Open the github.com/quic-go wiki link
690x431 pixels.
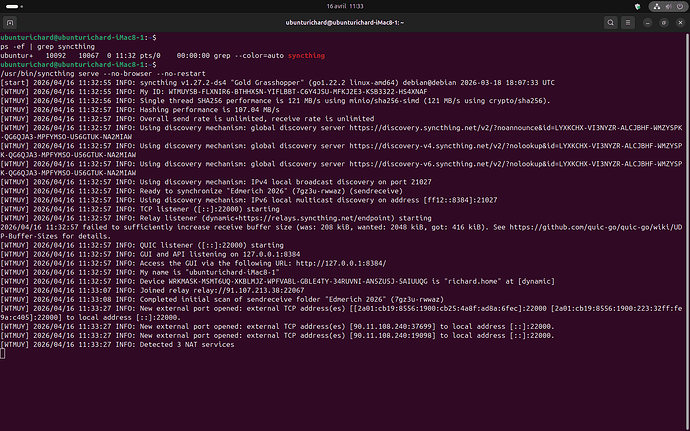[x=596, y=227]
